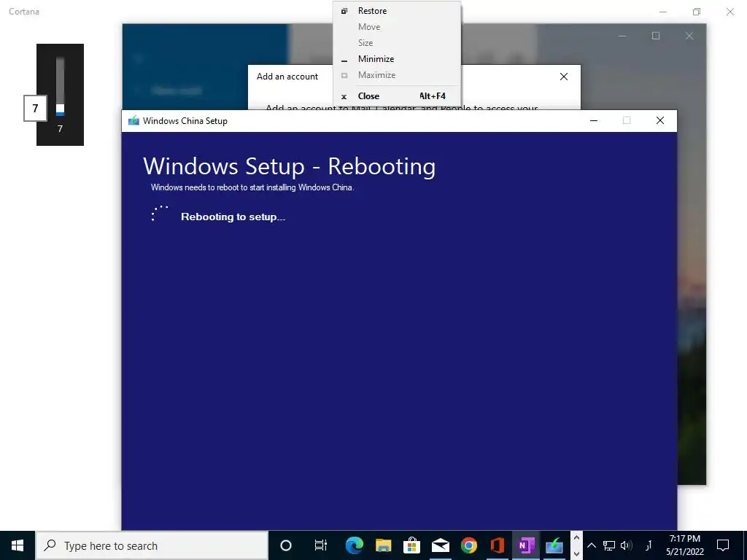The height and width of the screenshot is (560, 747).
Task: Open the Windows Start menu
Action: coord(18,545)
